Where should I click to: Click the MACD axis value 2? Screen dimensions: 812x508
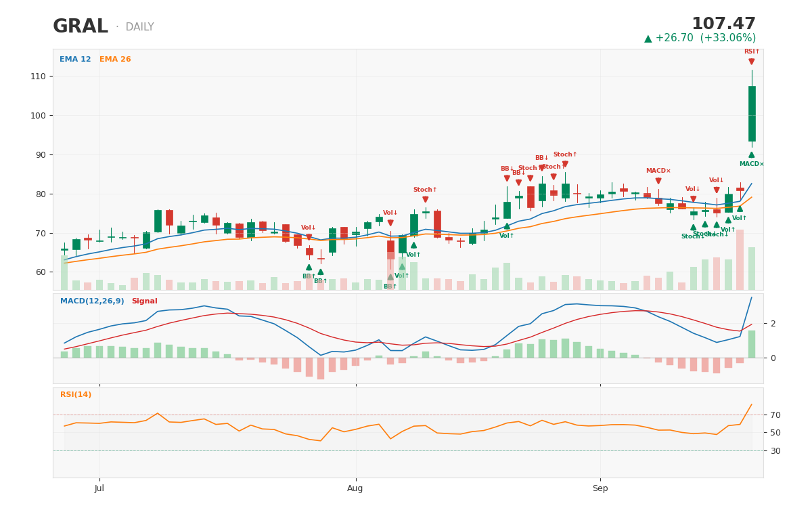(x=773, y=324)
